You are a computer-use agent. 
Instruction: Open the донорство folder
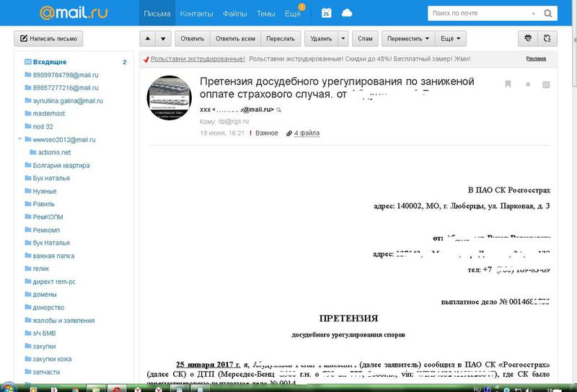tap(45, 308)
